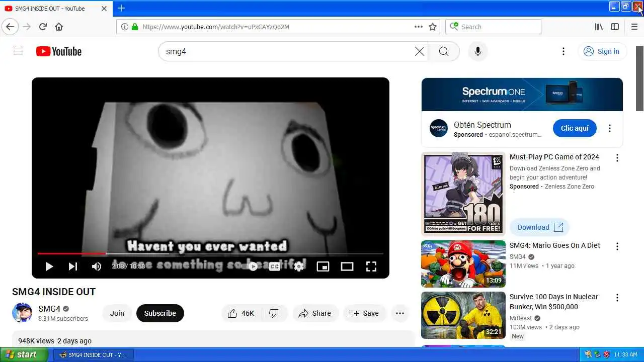Click the 948K views description box
Image resolution: width=644 pixels, height=362 pixels.
(x=212, y=340)
